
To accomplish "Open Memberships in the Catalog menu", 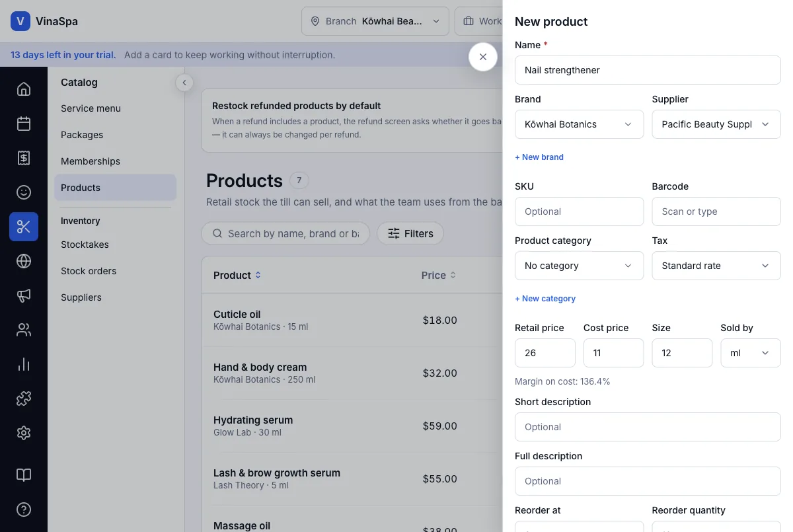I will 115,161.
